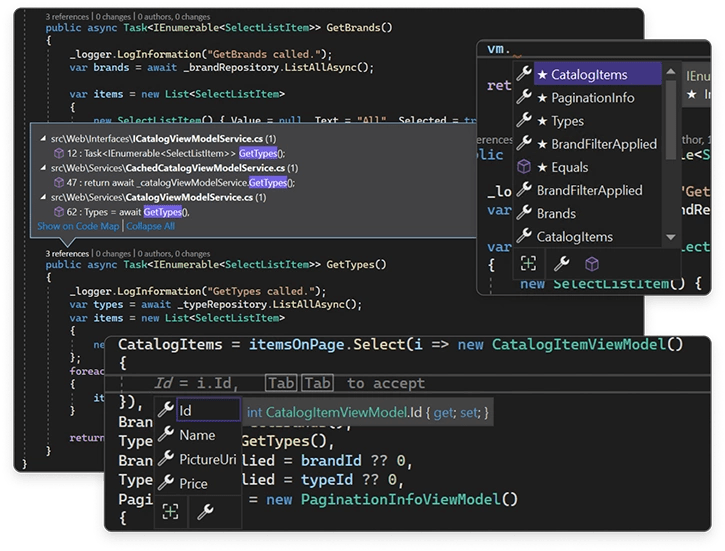Click wrench icon beside starred PaginationInfo
Image resolution: width=725 pixels, height=551 pixels.
tap(524, 97)
